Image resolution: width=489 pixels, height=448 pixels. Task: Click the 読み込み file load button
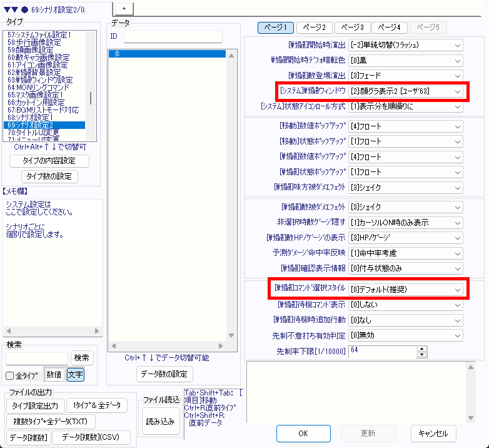[x=159, y=421]
